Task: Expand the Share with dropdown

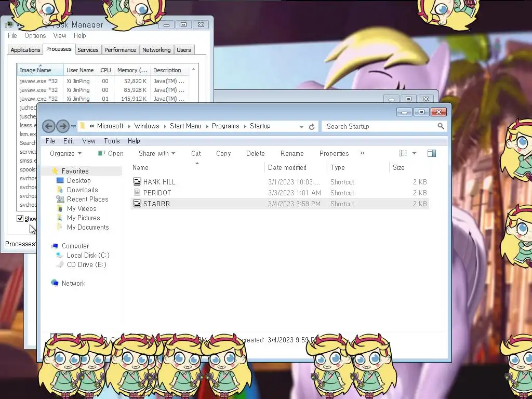Action: 157,153
